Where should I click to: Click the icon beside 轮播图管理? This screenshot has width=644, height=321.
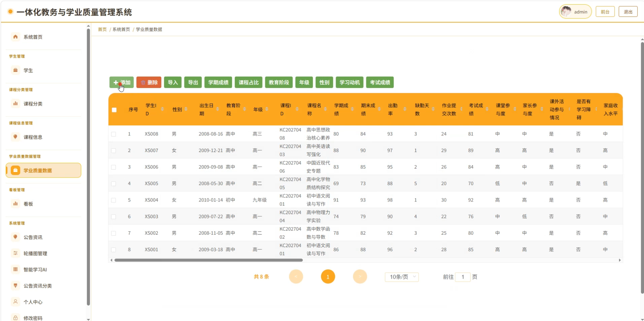pos(15,253)
